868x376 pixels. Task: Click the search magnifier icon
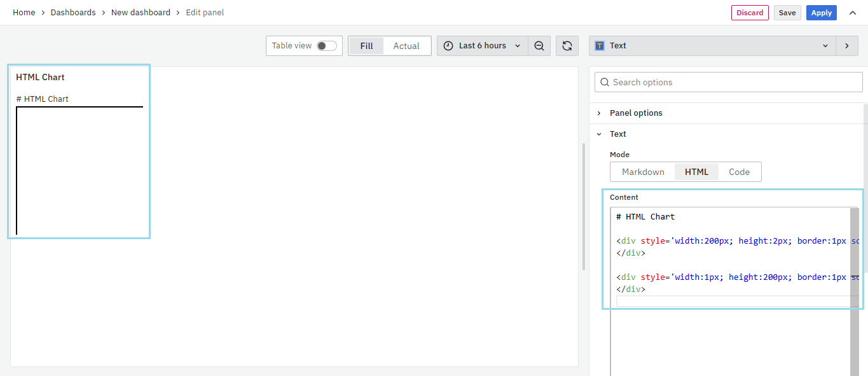[x=605, y=82]
